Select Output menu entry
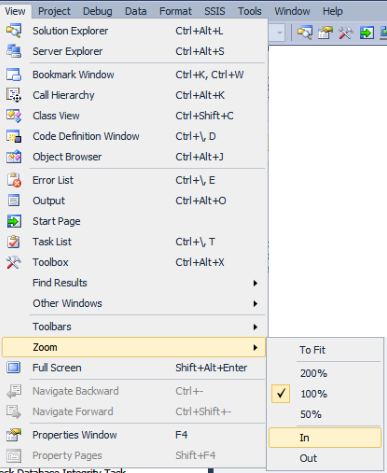 tap(134, 201)
